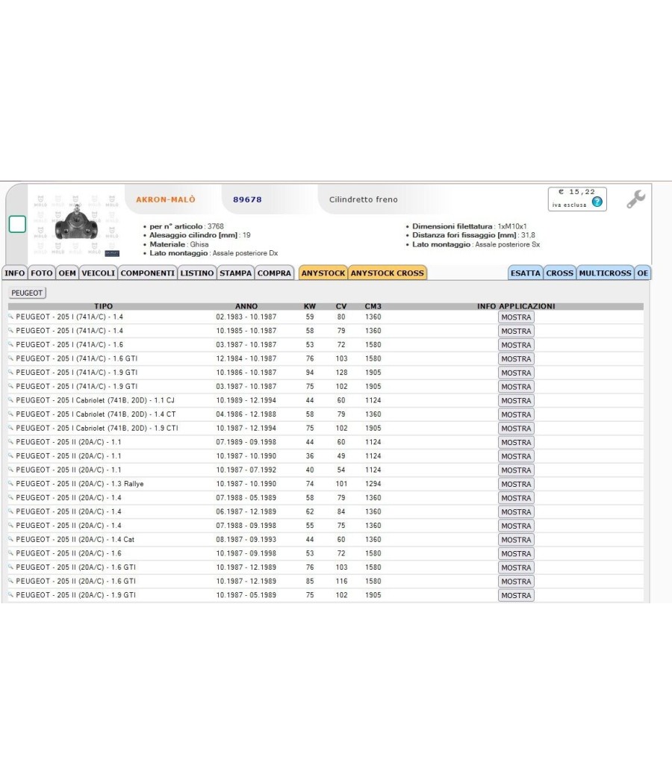Click magnifier icon for Cabriolet 1.4 CT row
672x784 pixels.
[10, 414]
